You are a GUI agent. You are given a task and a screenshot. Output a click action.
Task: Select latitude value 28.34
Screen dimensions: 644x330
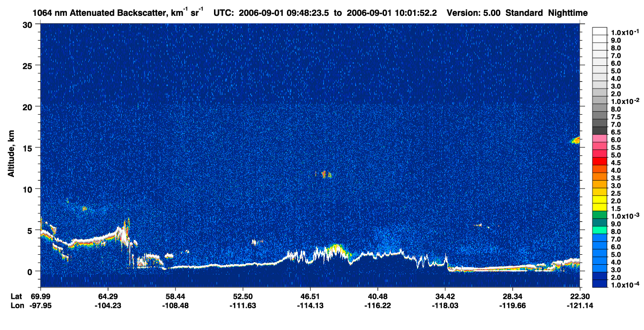point(512,296)
